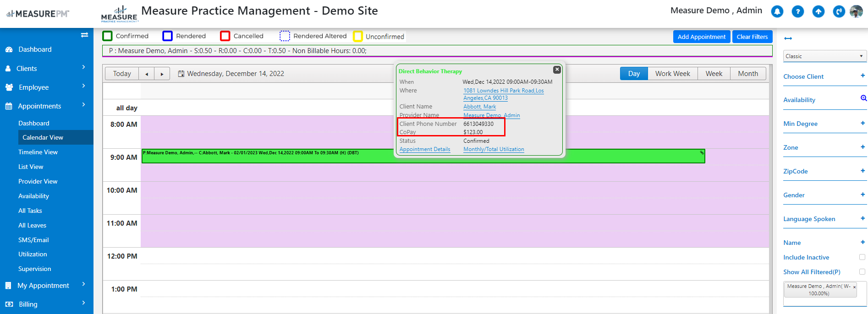Click the Availability search magnifier icon
The width and height of the screenshot is (868, 314).
863,98
